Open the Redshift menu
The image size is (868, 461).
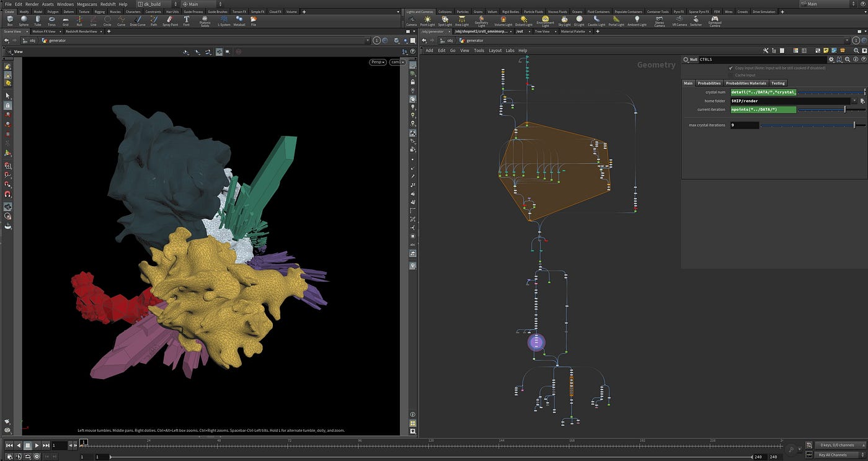pyautogui.click(x=108, y=4)
